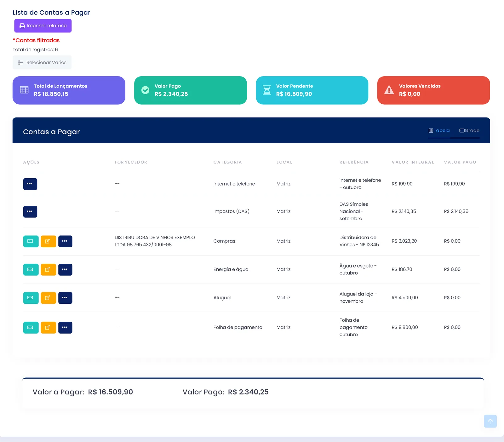Click the pay icon for Folha de pagamento row
Viewport: 504px width, 442px height.
pos(31,328)
